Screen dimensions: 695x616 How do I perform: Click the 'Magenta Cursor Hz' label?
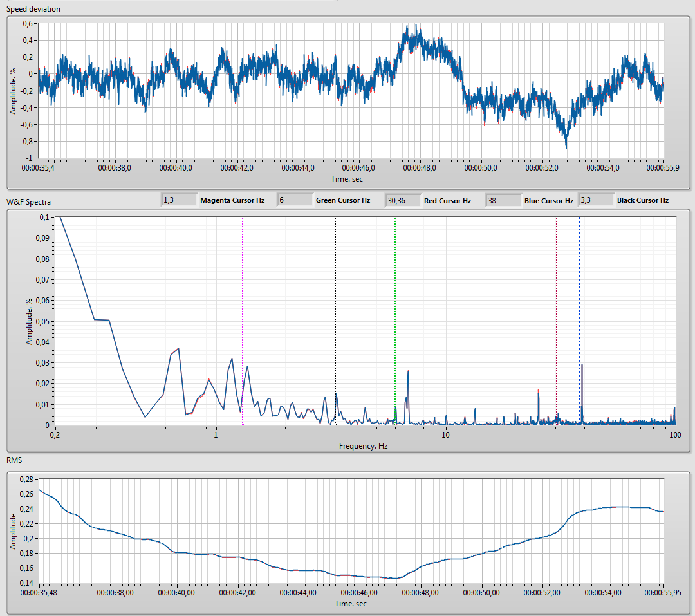tap(232, 200)
